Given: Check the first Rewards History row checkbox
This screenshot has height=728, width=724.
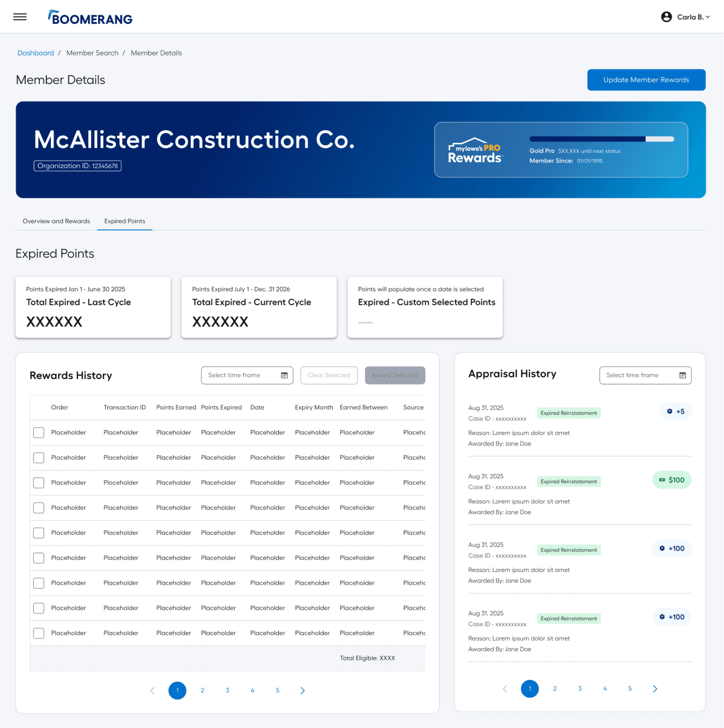Looking at the screenshot, I should (39, 433).
